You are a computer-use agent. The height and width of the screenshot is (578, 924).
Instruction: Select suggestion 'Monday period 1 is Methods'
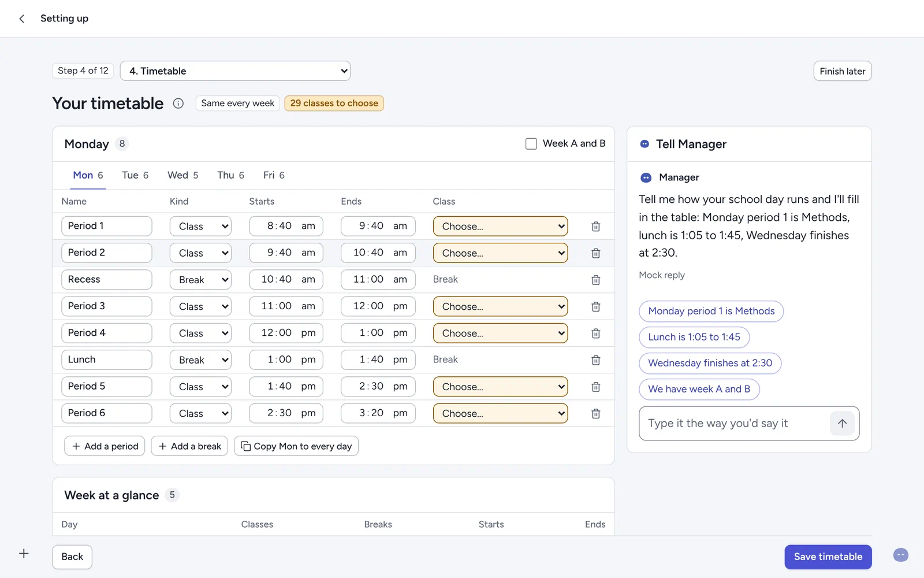pyautogui.click(x=711, y=311)
